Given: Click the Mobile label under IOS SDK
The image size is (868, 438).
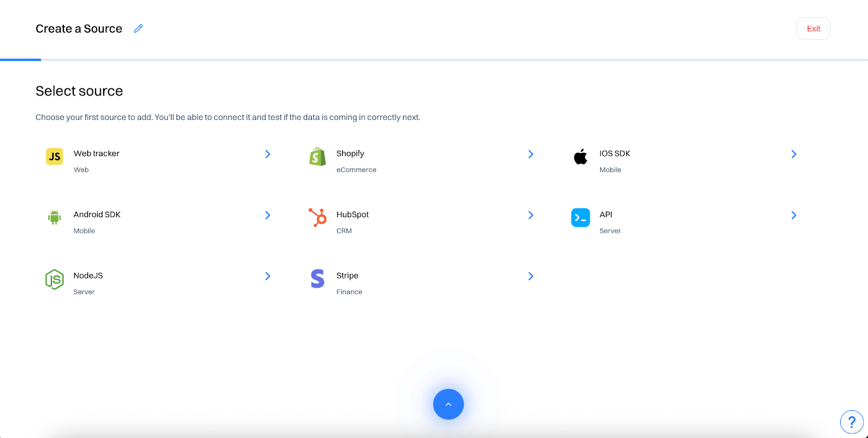Looking at the screenshot, I should pos(610,170).
